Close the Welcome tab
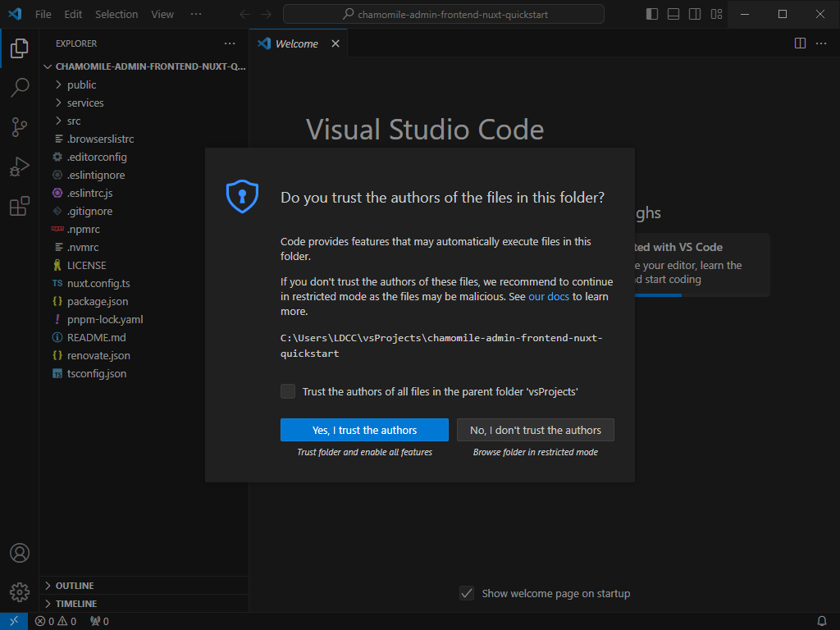840x630 pixels. pos(336,43)
